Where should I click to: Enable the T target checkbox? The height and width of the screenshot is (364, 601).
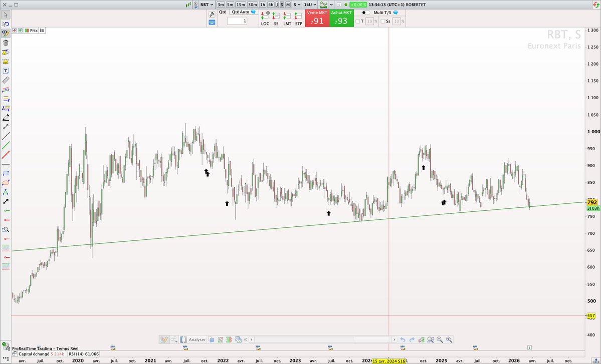click(357, 22)
